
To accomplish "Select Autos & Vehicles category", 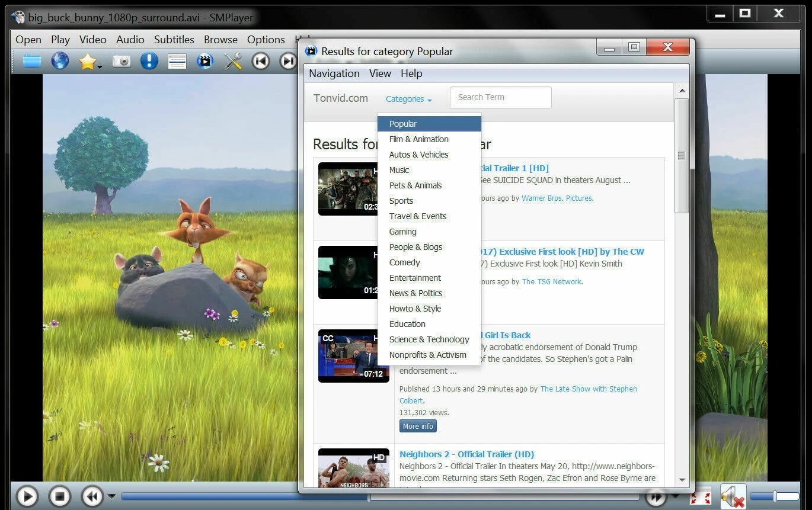I will (x=429, y=155).
